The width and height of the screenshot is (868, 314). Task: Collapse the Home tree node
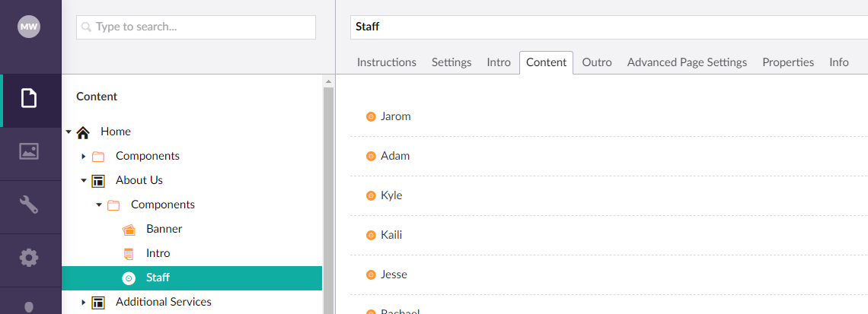[x=69, y=132]
